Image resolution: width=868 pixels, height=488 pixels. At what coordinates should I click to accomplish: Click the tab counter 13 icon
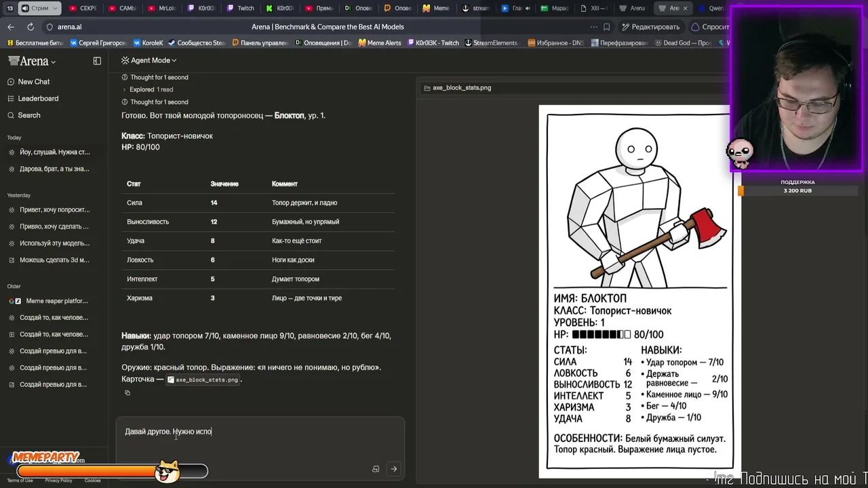pyautogui.click(x=9, y=8)
